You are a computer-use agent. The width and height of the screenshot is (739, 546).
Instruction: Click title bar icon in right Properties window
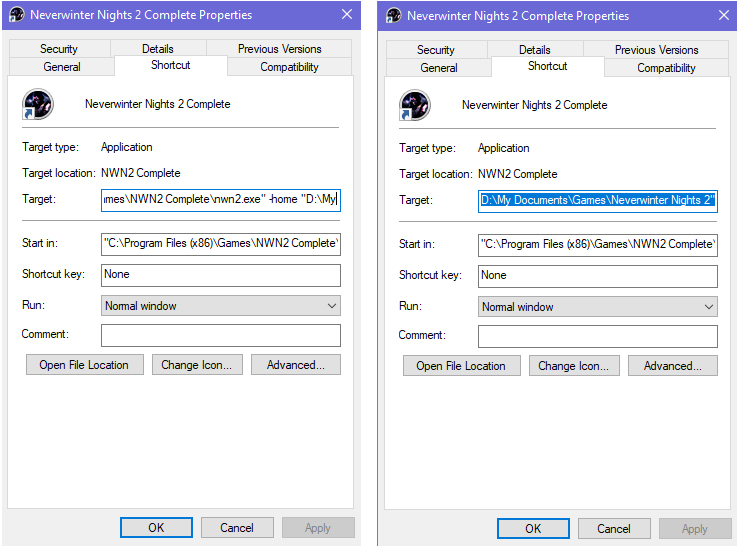[x=394, y=16]
